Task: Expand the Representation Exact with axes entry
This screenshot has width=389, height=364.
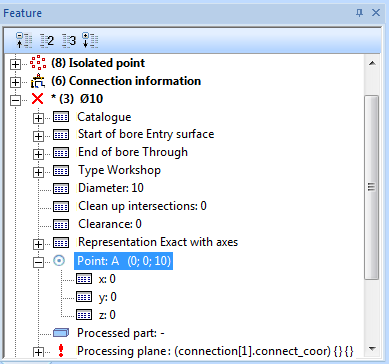Action: point(39,244)
